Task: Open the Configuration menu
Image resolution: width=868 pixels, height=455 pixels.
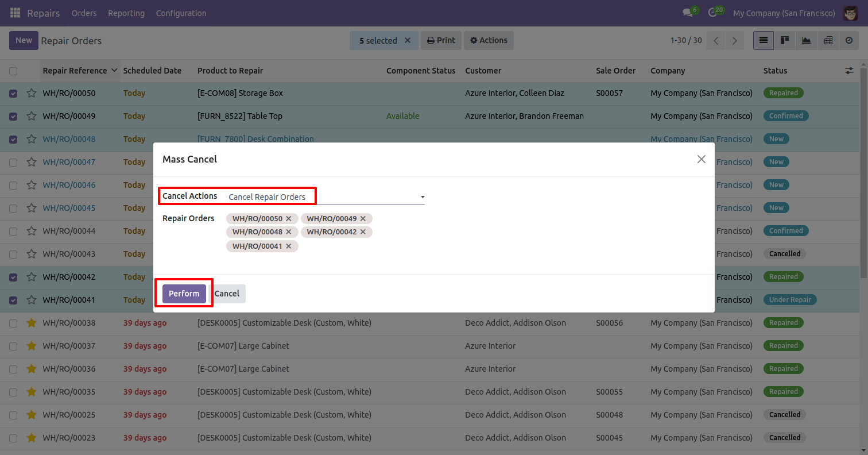Action: point(181,13)
